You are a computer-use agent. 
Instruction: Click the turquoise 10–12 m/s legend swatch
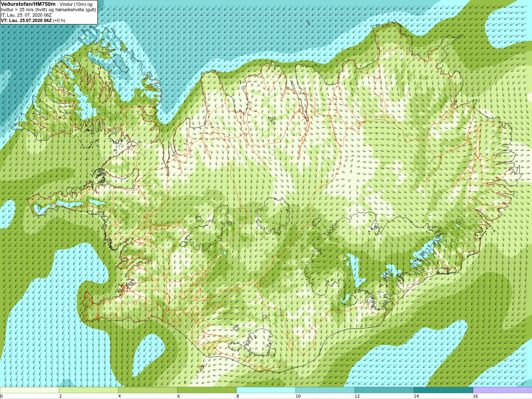click(x=325, y=390)
